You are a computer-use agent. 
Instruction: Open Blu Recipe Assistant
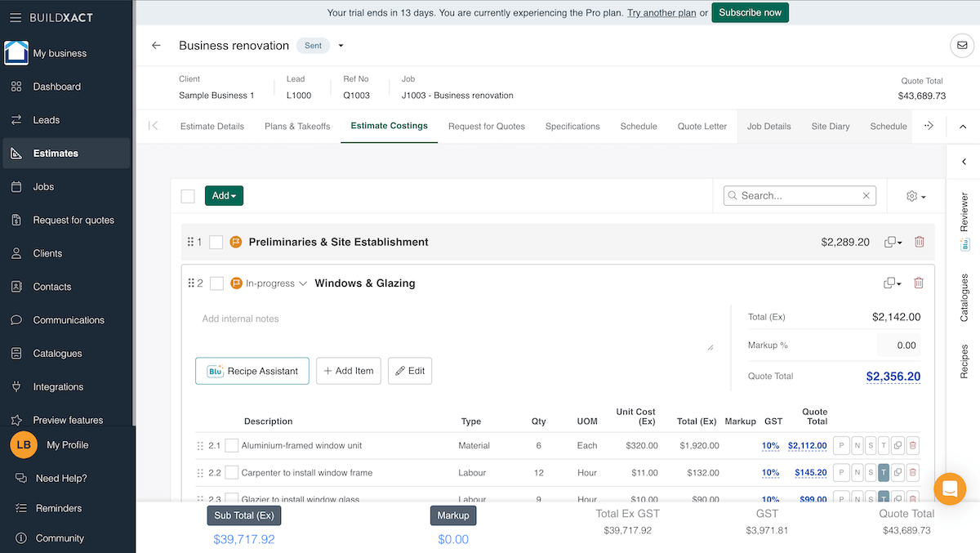click(252, 371)
